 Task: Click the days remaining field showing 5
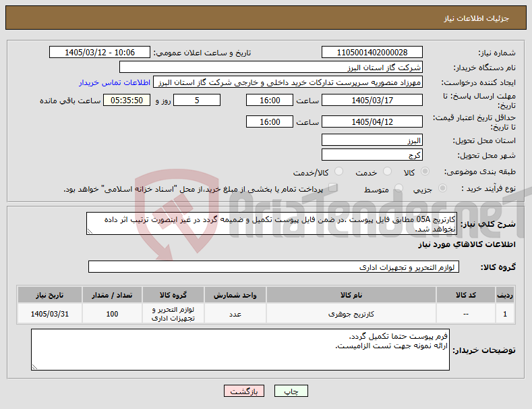coord(197,100)
